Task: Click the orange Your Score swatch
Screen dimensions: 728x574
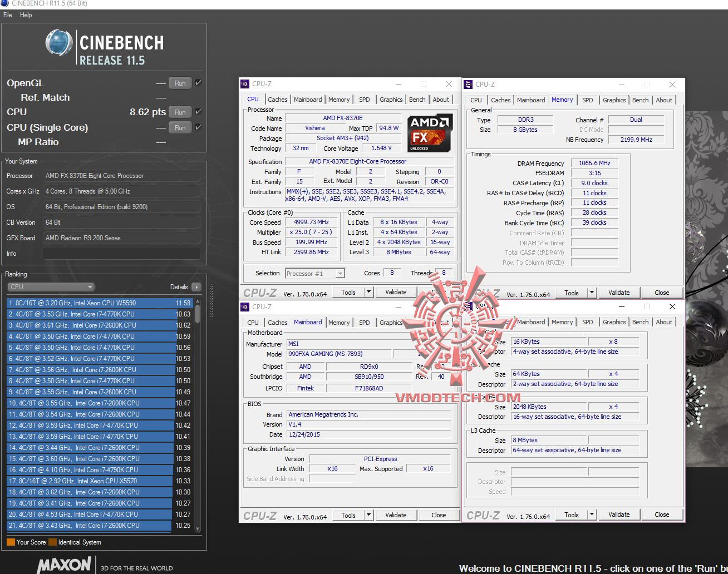Action: point(11,542)
